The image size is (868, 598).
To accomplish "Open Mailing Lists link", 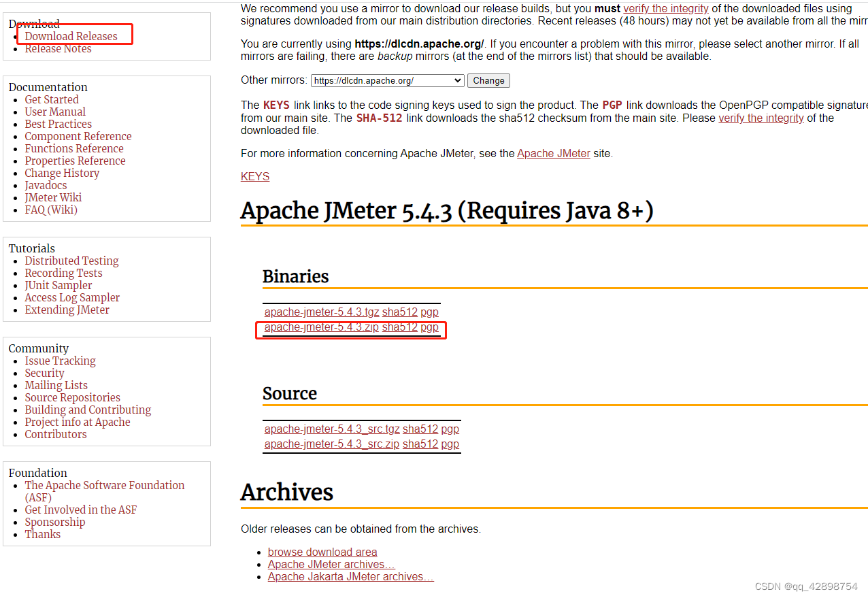I will tap(56, 385).
